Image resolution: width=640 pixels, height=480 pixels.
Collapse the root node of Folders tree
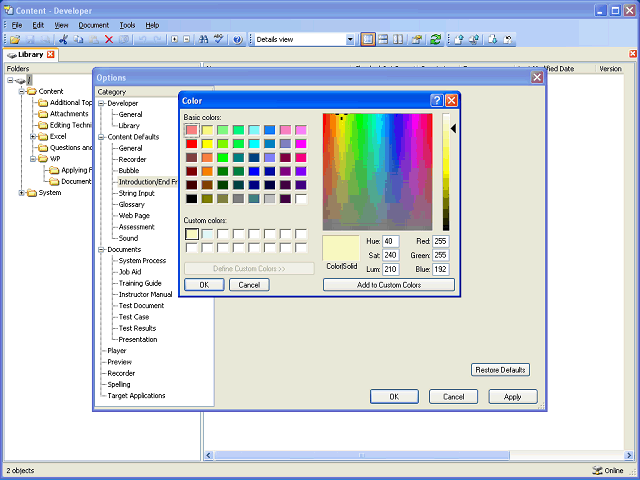coord(10,80)
